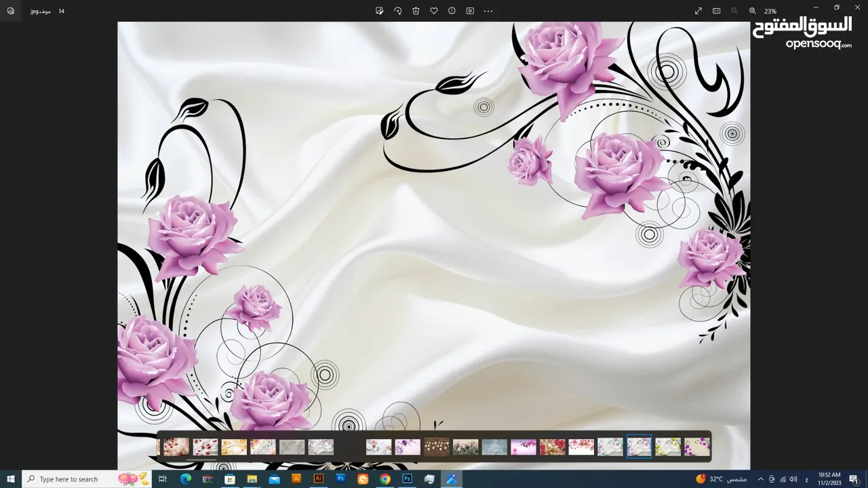Image resolution: width=868 pixels, height=488 pixels.
Task: Toggle zoom to actual size
Action: [x=717, y=11]
